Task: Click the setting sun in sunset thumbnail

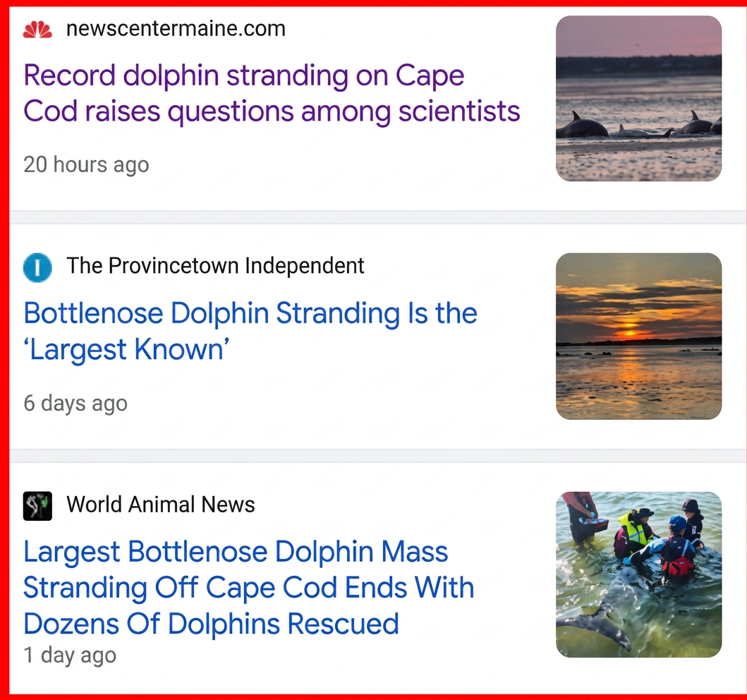Action: coord(629,333)
